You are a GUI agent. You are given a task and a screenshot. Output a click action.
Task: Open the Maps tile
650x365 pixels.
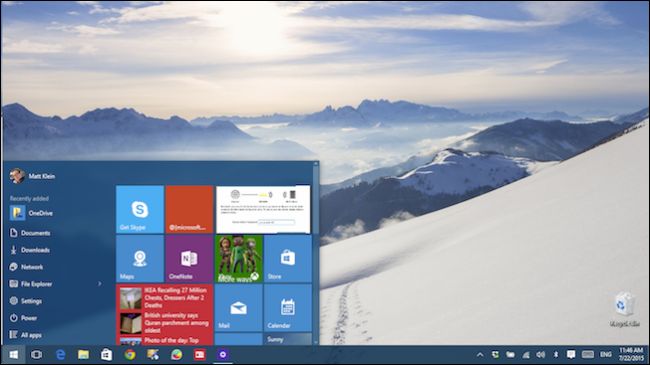tap(140, 259)
